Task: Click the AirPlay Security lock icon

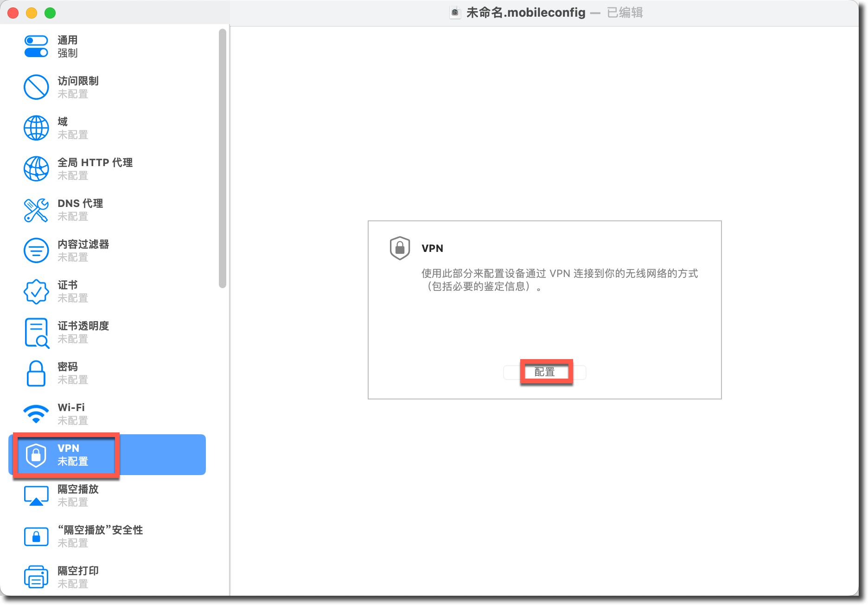Action: [36, 536]
